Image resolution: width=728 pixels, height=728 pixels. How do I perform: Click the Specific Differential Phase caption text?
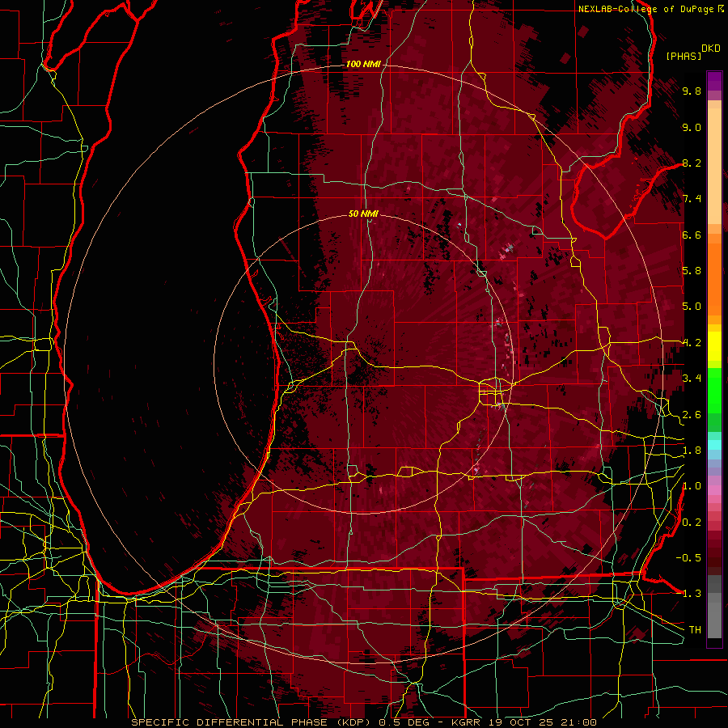click(364, 722)
